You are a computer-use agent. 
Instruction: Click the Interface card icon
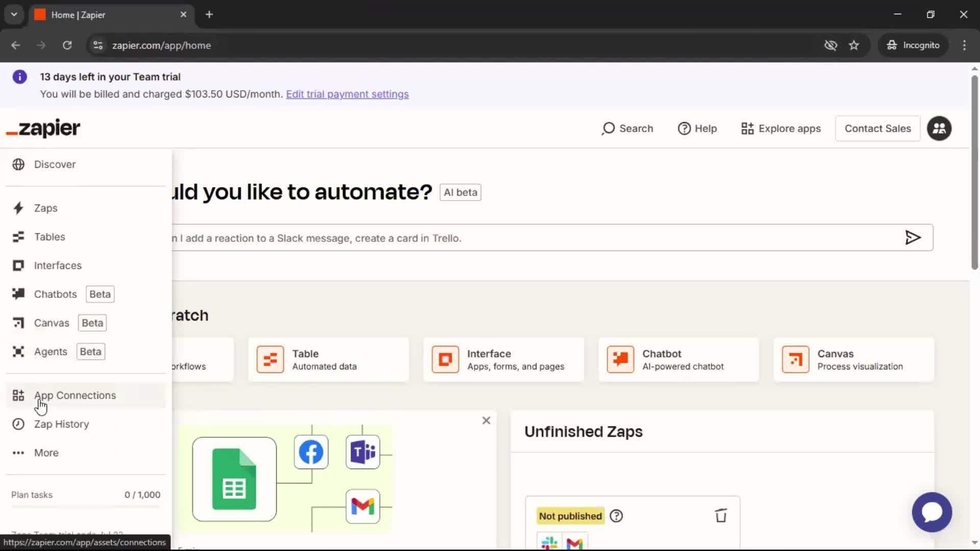[x=445, y=360]
